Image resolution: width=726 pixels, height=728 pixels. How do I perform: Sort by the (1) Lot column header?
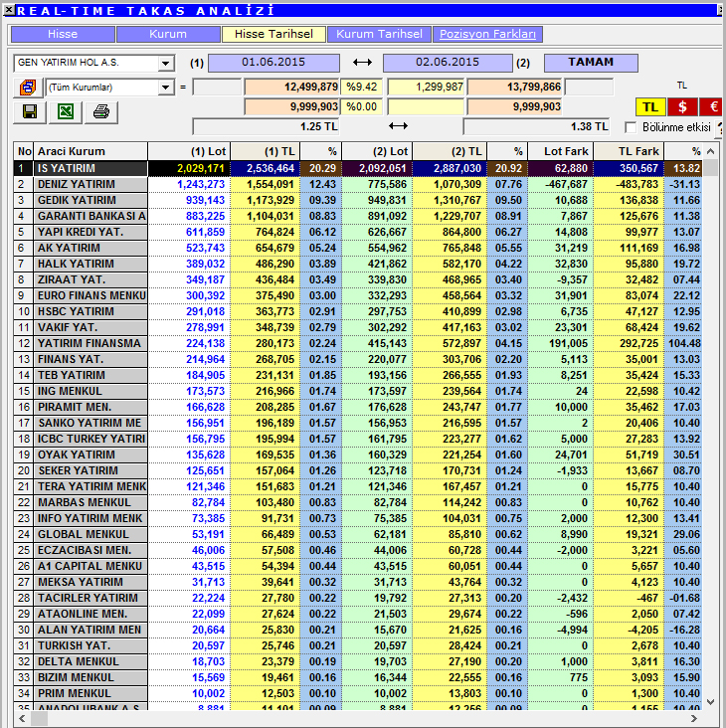click(189, 151)
